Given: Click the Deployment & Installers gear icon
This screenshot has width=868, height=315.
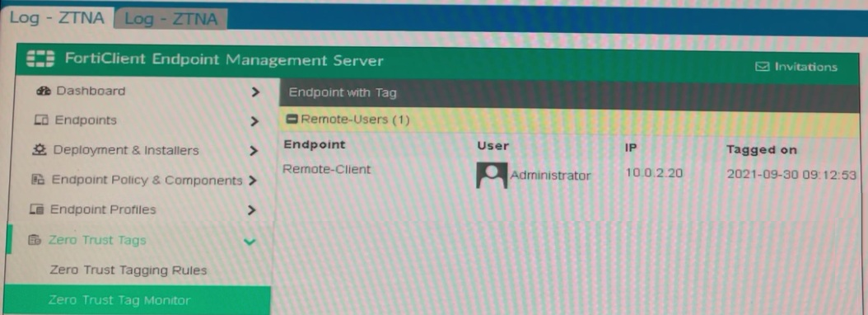Looking at the screenshot, I should coord(39,150).
